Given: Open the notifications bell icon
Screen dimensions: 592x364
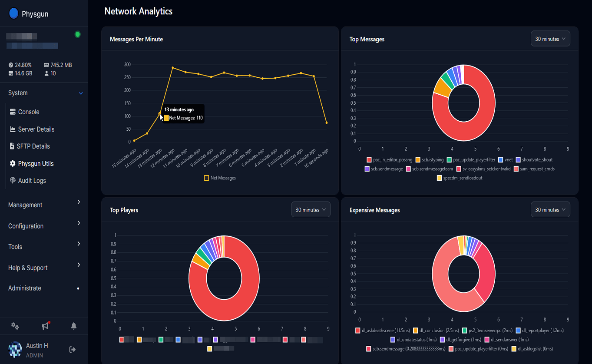Looking at the screenshot, I should (x=74, y=326).
